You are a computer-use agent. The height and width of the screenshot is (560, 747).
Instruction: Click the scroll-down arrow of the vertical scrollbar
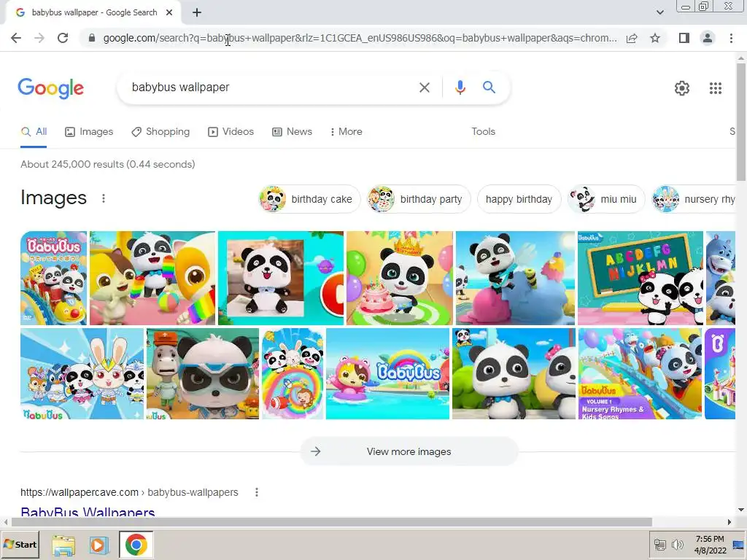(741, 510)
